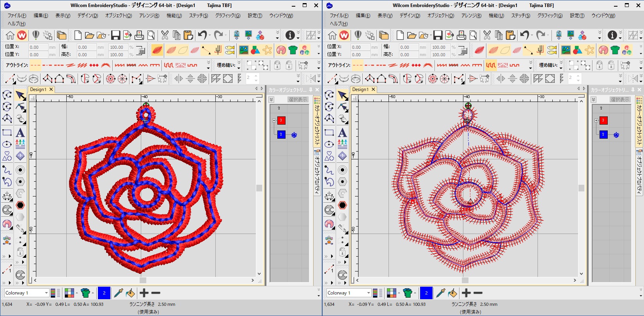The image size is (644, 316).
Task: Select the Reshape tool in the right window
Action: (x=342, y=107)
